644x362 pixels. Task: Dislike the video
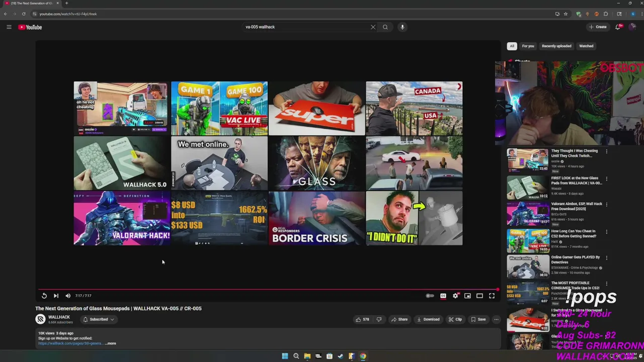[x=379, y=319]
